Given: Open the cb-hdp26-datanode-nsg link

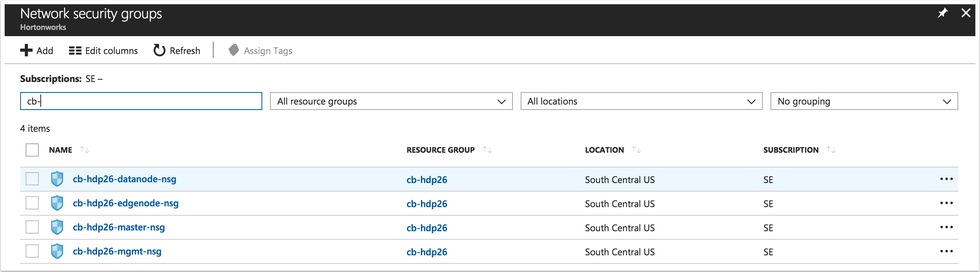Looking at the screenshot, I should (x=125, y=179).
